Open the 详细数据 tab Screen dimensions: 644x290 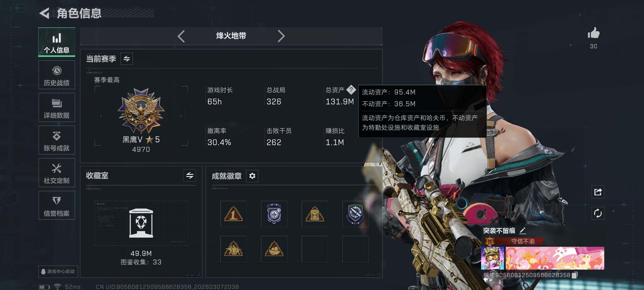[57, 107]
